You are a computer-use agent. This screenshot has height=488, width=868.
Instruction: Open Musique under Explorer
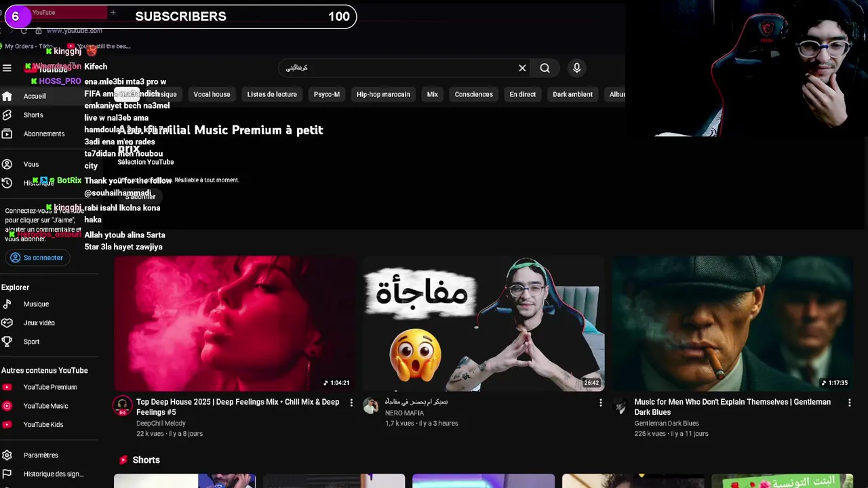36,304
